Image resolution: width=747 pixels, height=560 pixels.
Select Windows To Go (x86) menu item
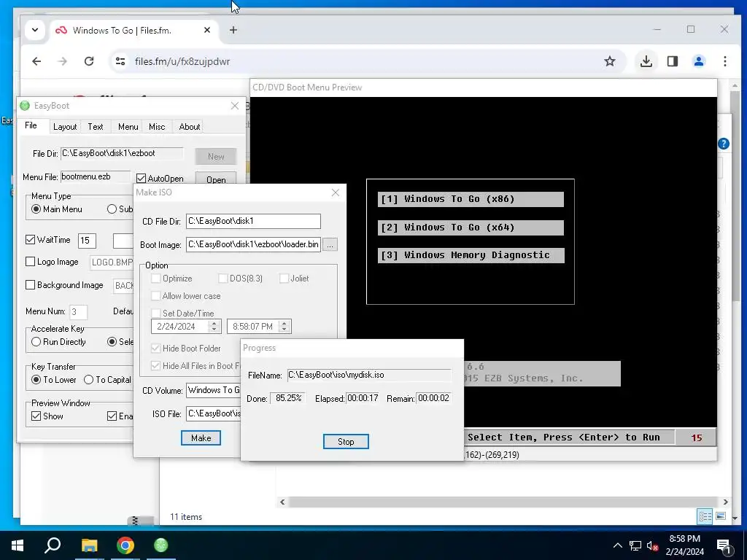(x=471, y=199)
